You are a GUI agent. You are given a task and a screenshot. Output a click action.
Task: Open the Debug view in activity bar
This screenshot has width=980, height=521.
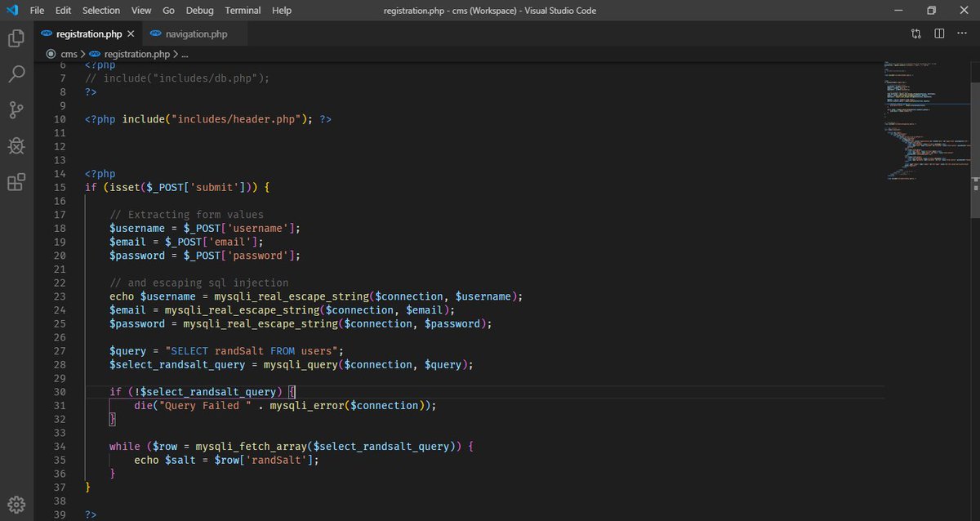[16, 146]
